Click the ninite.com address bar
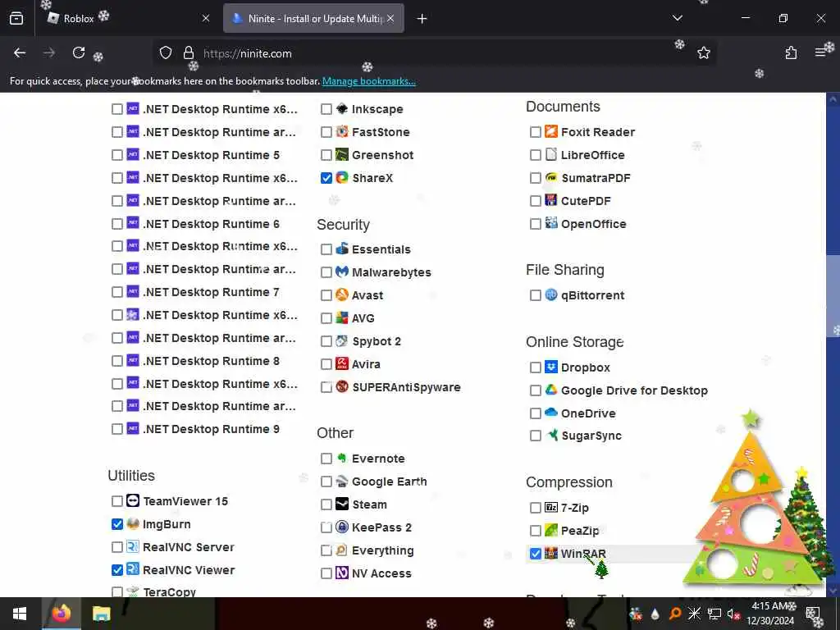The image size is (840, 630). pos(434,53)
